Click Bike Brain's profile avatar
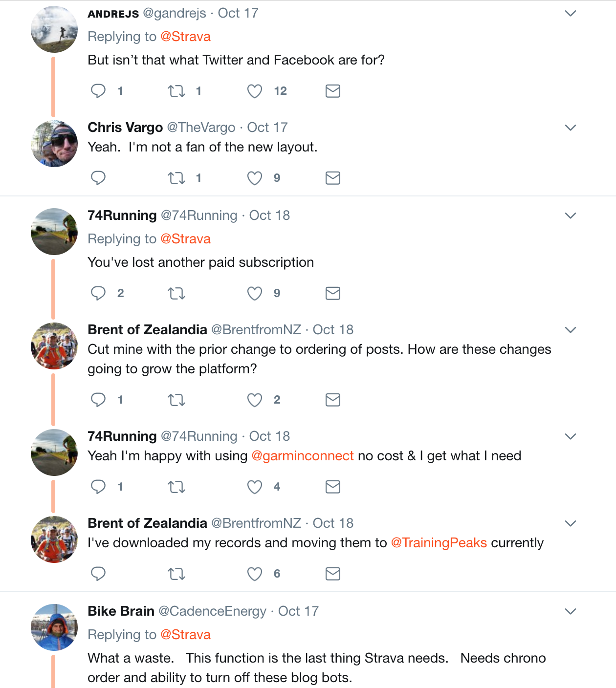 54,627
